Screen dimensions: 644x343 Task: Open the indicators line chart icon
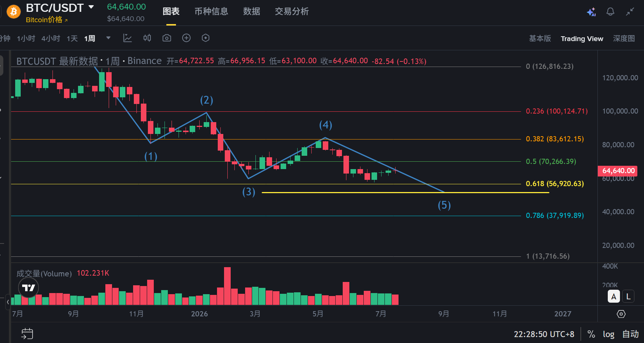tap(128, 38)
